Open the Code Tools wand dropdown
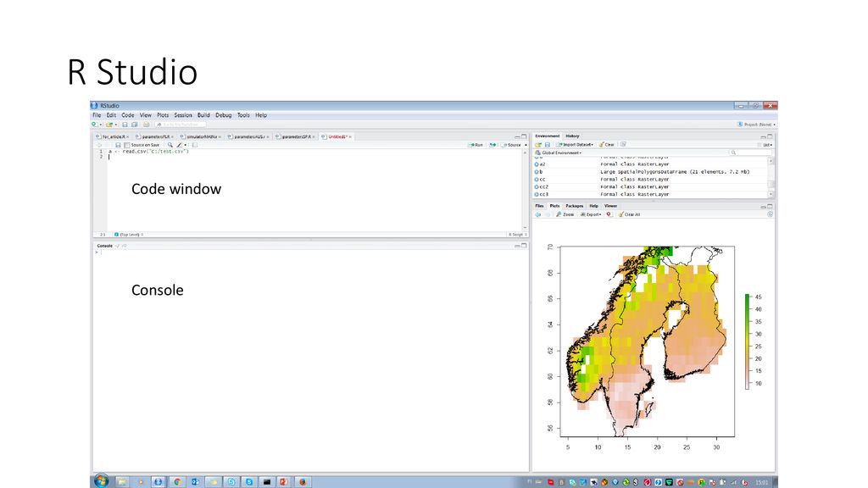The width and height of the screenshot is (868, 488). [181, 145]
